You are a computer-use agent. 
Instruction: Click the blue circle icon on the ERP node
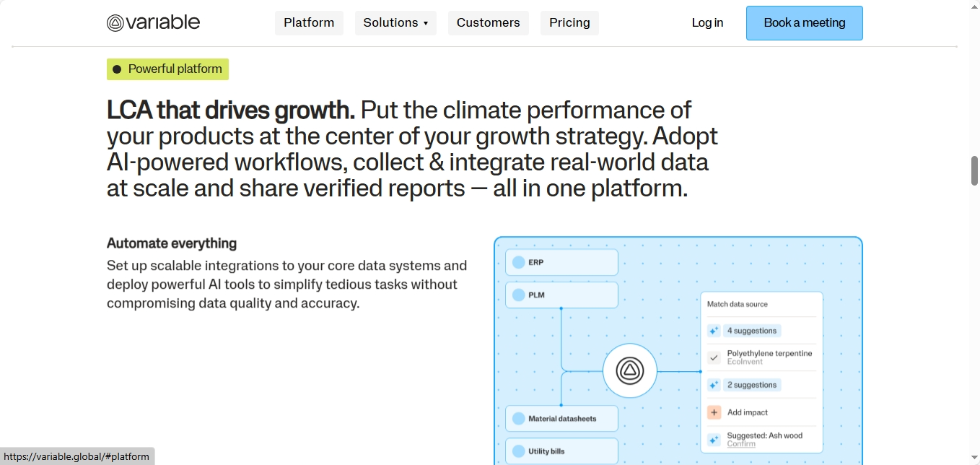(520, 262)
